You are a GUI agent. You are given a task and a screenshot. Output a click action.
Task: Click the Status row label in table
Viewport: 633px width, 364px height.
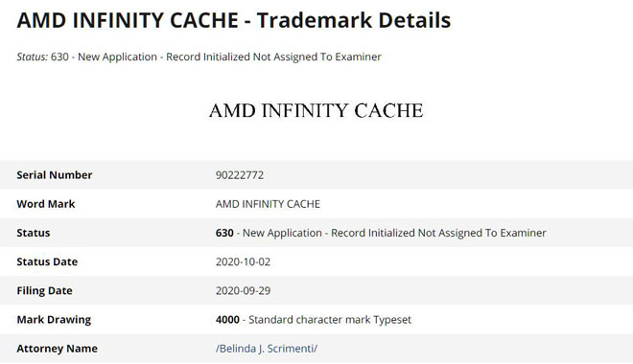point(34,233)
